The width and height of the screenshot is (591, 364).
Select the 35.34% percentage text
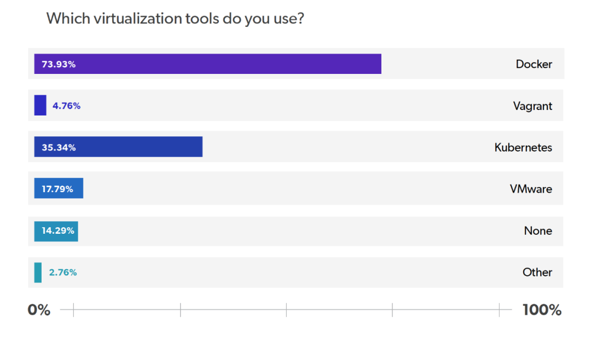[59, 147]
